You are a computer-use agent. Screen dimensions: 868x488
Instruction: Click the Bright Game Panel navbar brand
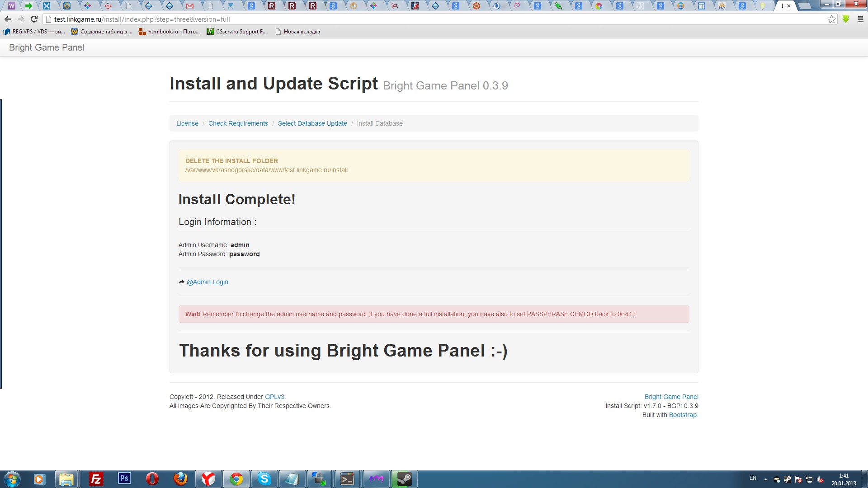pyautogui.click(x=47, y=47)
